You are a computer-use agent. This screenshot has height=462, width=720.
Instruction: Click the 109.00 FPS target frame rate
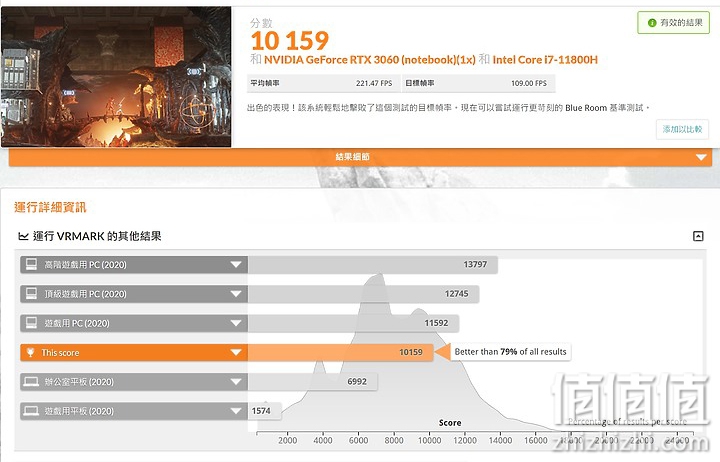529,83
